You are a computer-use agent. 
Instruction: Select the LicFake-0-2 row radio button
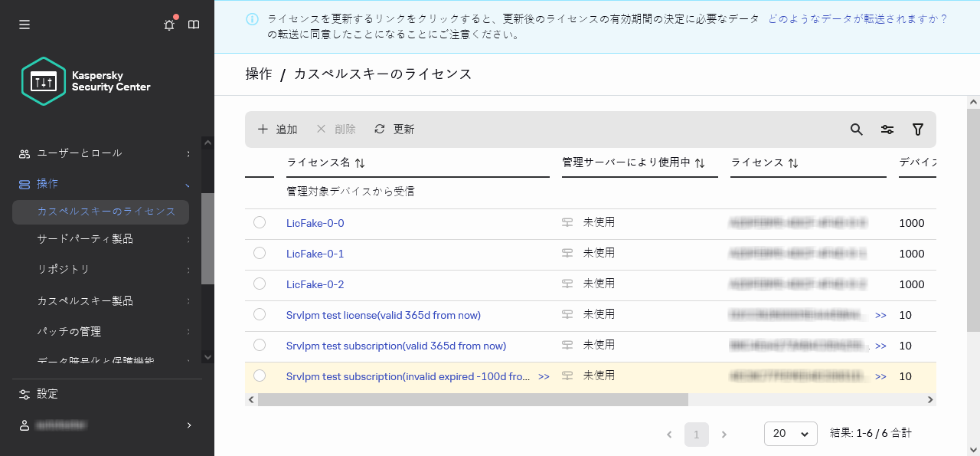coord(260,284)
